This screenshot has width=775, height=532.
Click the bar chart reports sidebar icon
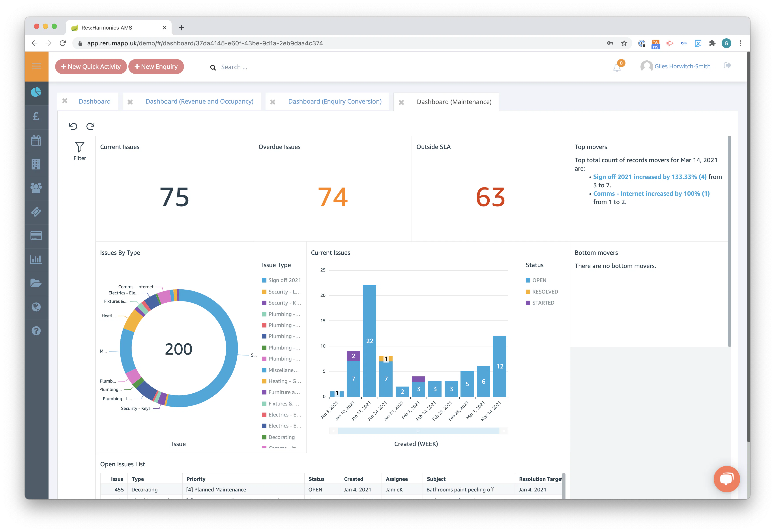pos(36,259)
